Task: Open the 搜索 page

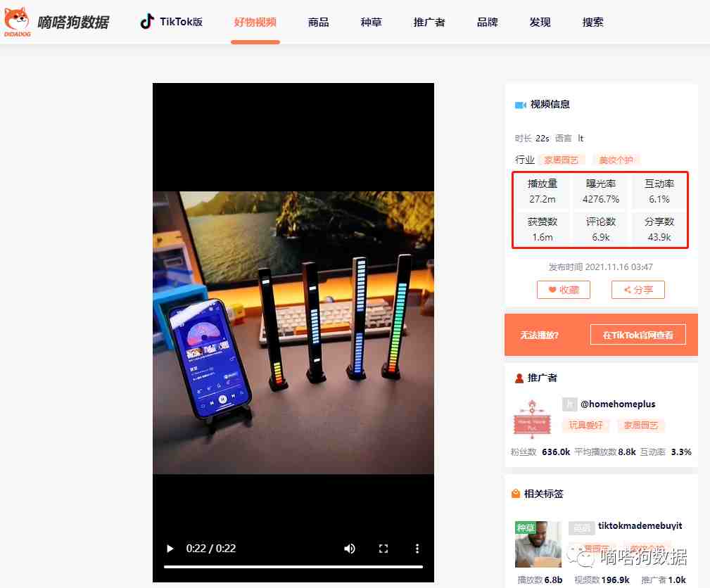Action: (592, 23)
